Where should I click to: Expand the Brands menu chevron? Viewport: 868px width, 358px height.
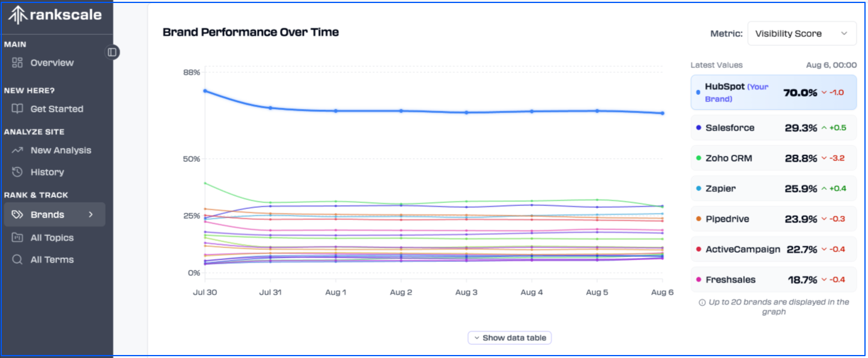pyautogui.click(x=91, y=214)
